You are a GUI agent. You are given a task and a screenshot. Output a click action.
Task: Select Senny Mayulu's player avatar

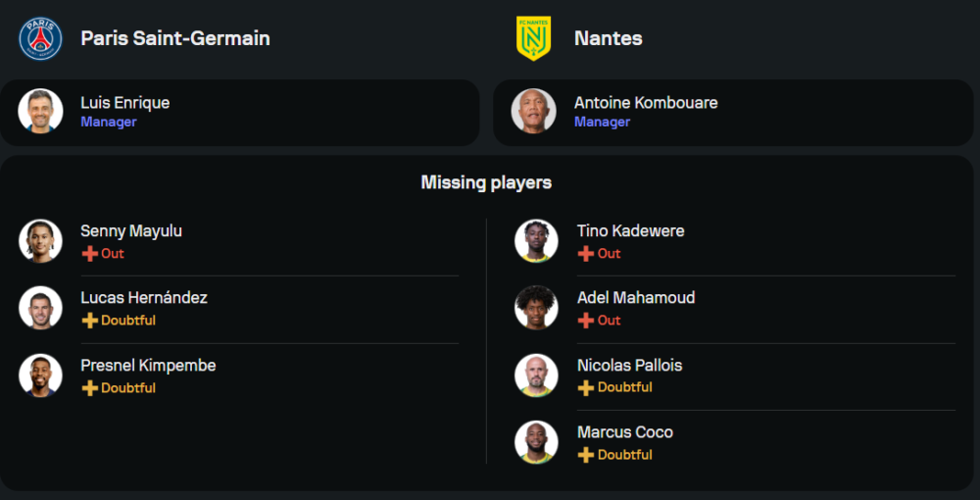[40, 240]
